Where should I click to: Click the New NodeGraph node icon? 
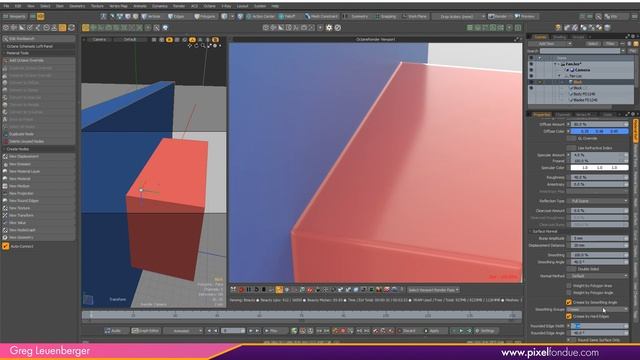tap(5, 230)
